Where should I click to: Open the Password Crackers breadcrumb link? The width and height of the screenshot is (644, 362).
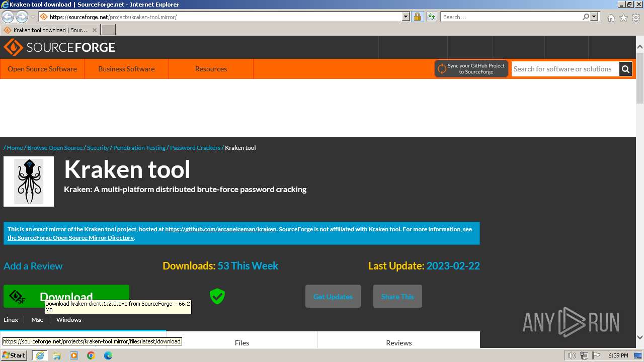click(195, 148)
